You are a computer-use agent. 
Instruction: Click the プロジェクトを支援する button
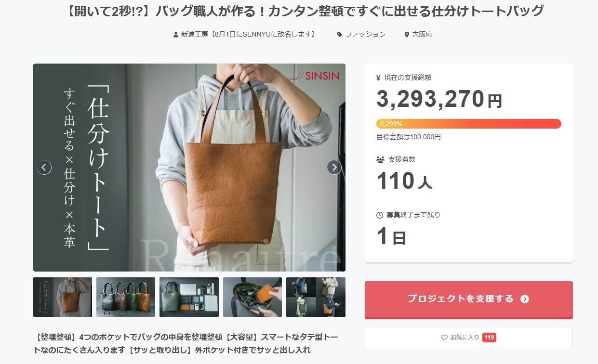click(x=469, y=299)
